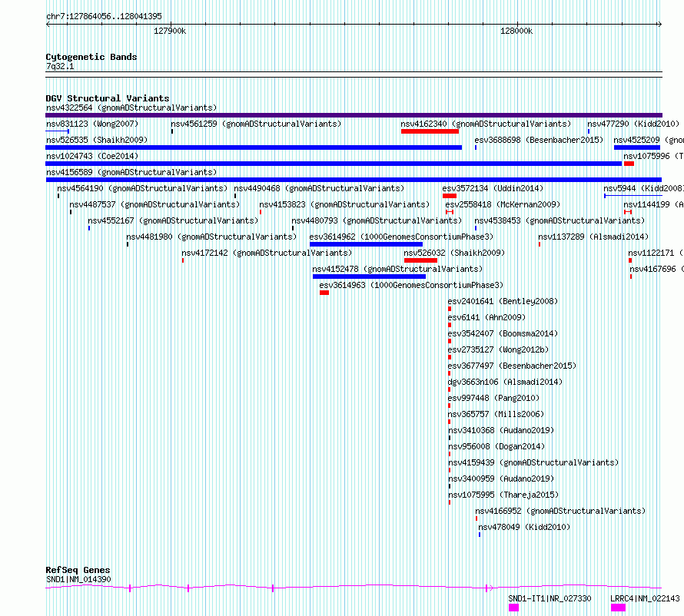The width and height of the screenshot is (684, 616).
Task: Select the red esv3614963 variant bar
Action: [324, 293]
